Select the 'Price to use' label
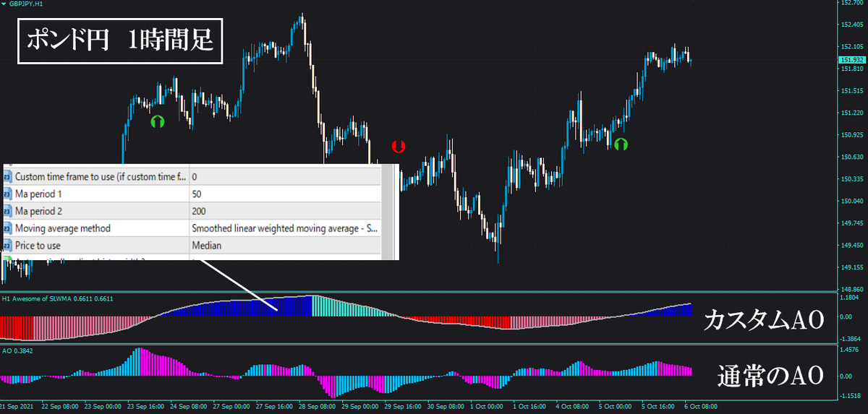 point(38,246)
